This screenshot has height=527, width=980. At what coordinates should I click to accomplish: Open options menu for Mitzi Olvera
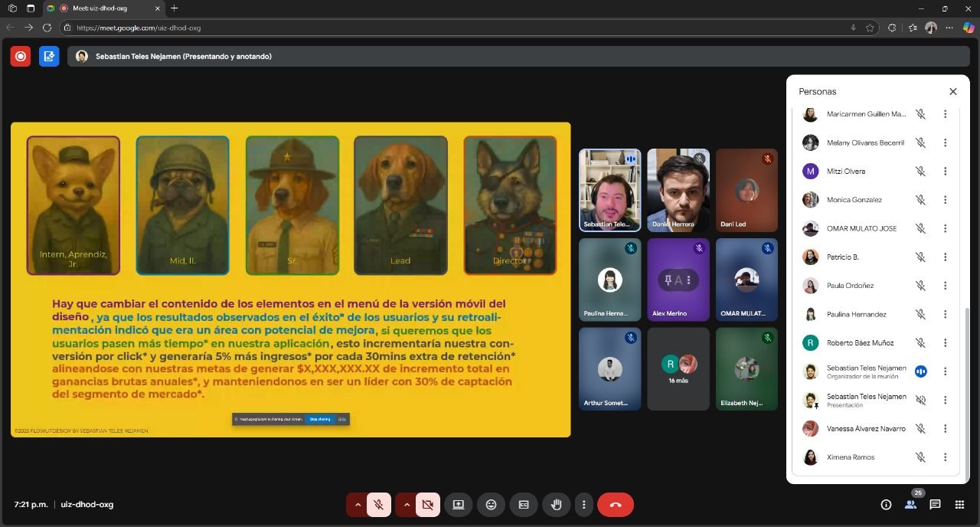coord(946,171)
